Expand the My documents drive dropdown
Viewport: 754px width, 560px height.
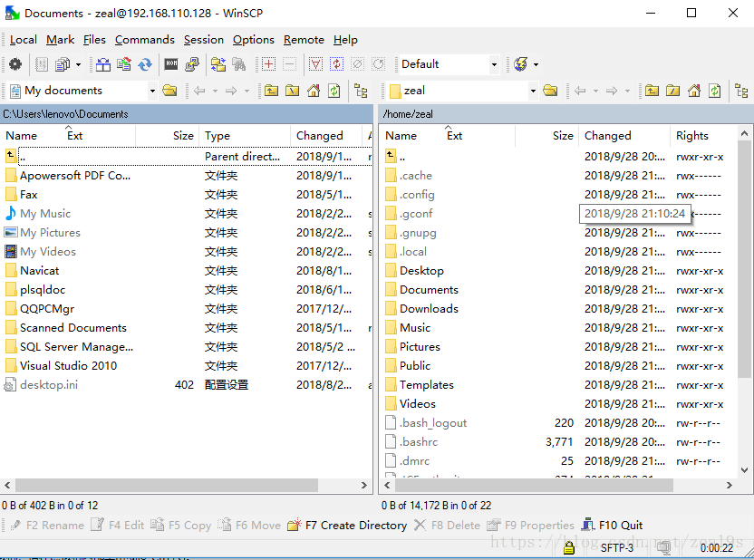[x=152, y=91]
